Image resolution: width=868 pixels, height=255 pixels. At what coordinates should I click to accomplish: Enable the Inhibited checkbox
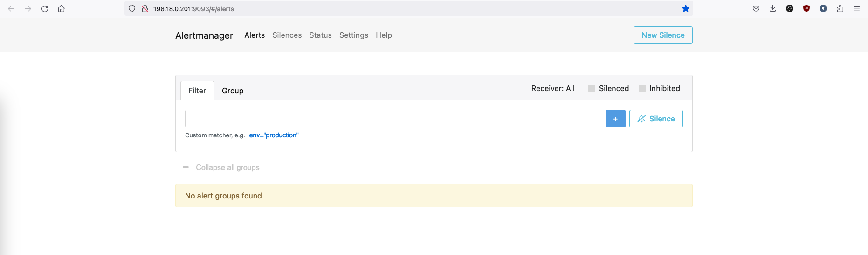[642, 88]
